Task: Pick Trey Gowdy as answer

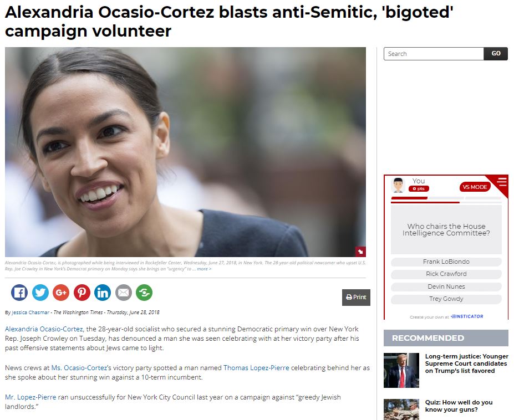Action: [x=446, y=299]
